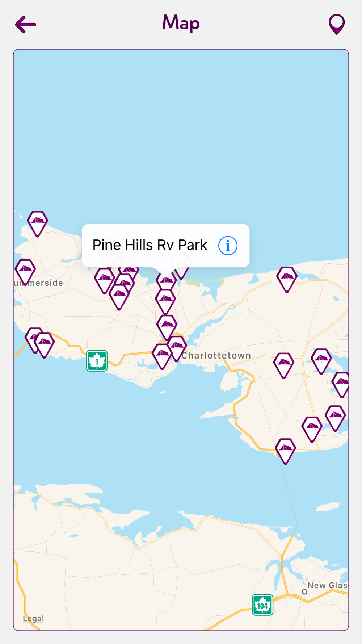Select campground pin above Summerside label
The image size is (362, 644).
pyautogui.click(x=25, y=272)
